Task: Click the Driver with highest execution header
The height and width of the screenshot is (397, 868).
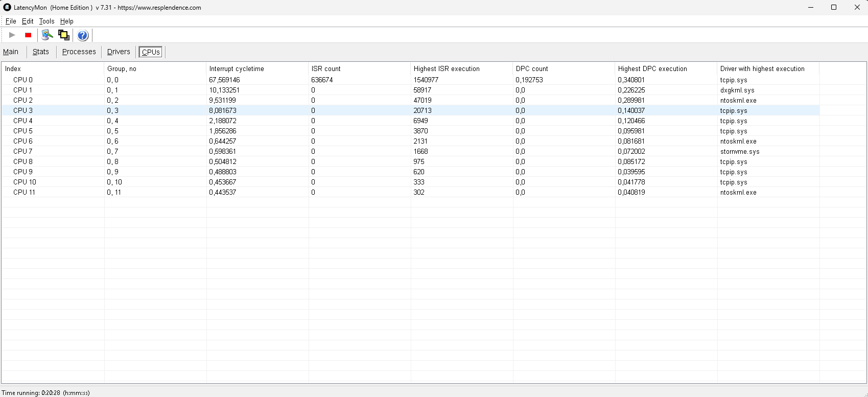Action: click(x=768, y=68)
